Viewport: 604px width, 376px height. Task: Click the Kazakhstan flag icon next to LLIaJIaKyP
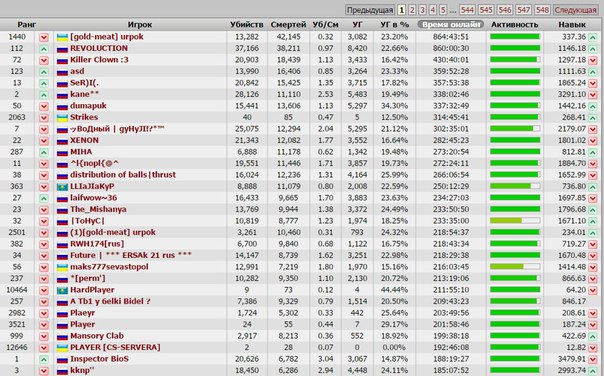pos(62,187)
